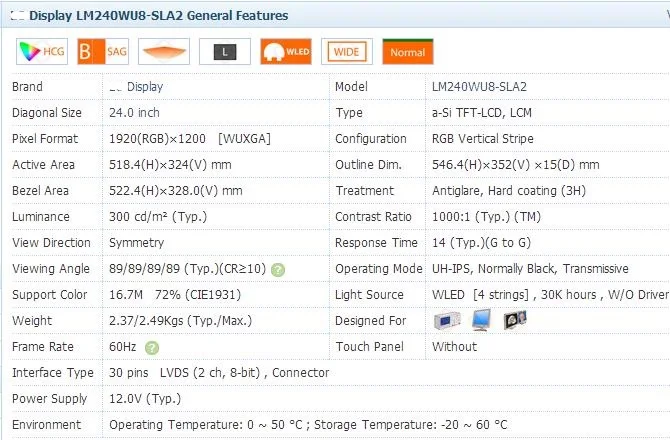Screen dimensions: 670x440
Task: Click the a-Si TFT-LCD, LCM type value
Action: point(482,113)
